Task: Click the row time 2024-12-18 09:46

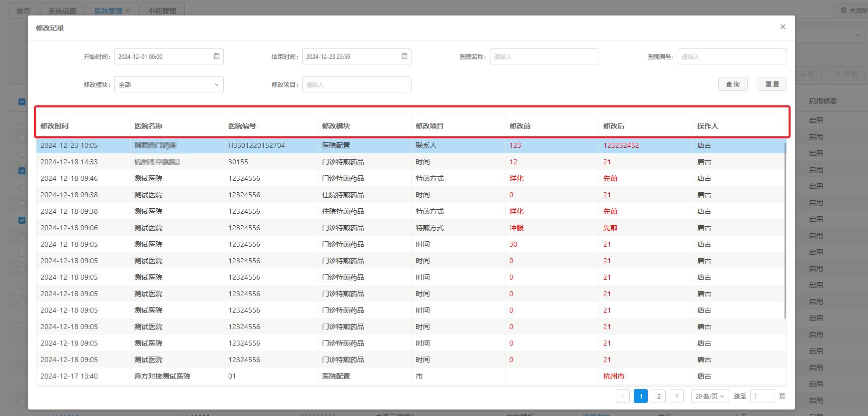Action: click(x=69, y=178)
